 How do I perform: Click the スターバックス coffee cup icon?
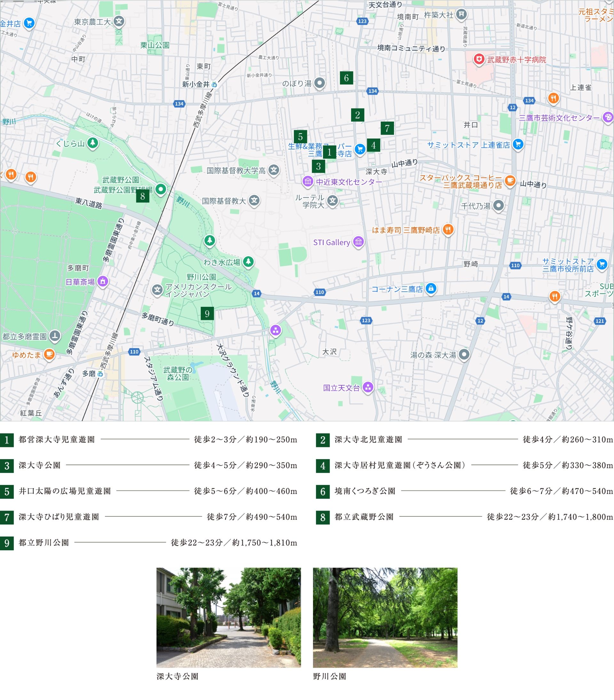pyautogui.click(x=510, y=180)
